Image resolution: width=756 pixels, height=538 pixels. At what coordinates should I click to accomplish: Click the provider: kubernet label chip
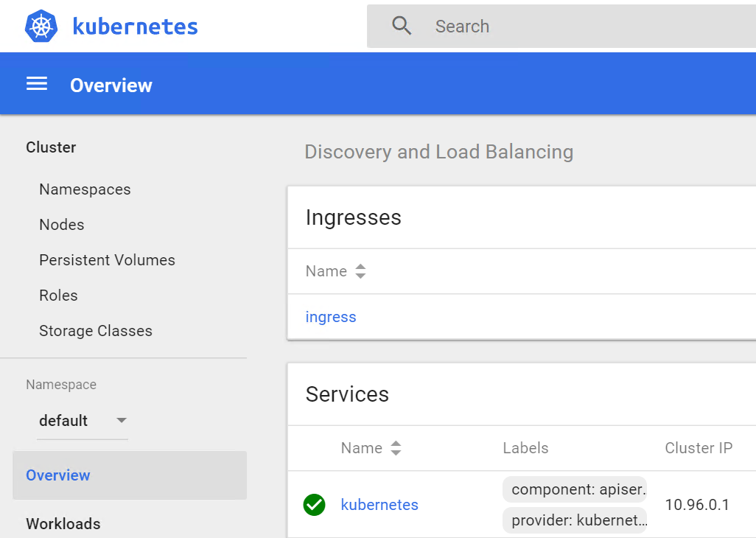[575, 520]
